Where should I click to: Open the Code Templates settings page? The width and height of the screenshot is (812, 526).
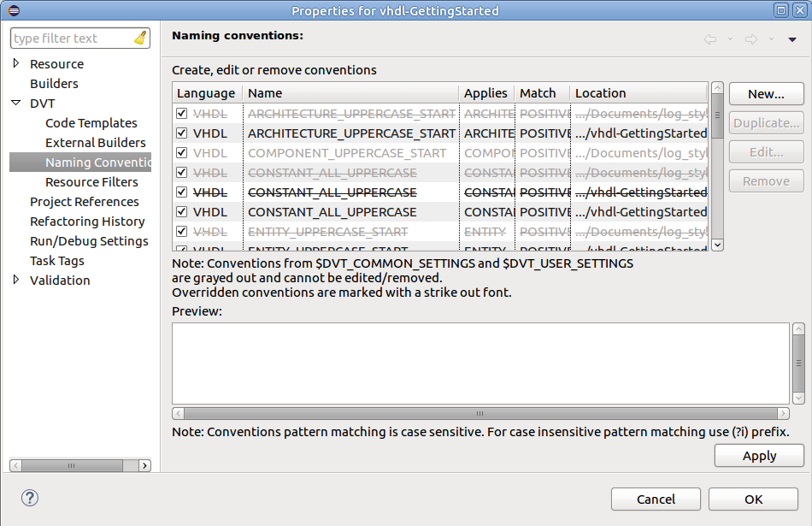point(91,122)
